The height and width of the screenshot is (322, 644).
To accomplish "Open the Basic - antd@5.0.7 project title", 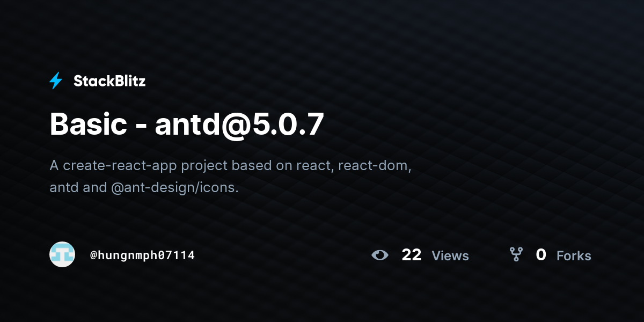I will click(187, 125).
